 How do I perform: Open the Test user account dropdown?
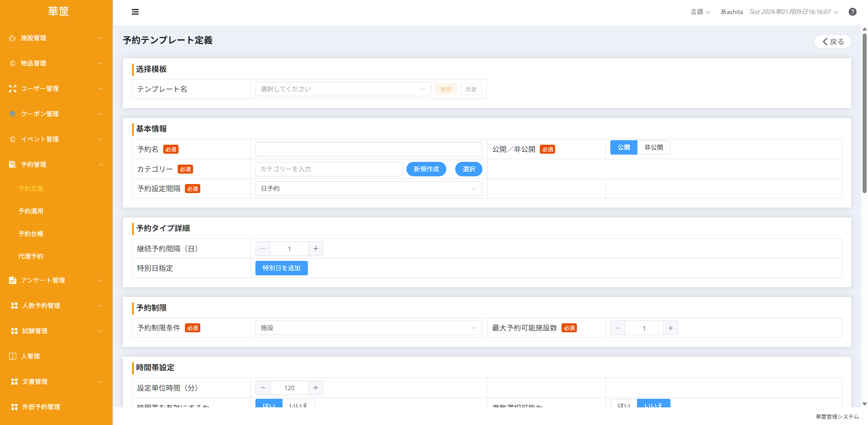click(x=794, y=12)
